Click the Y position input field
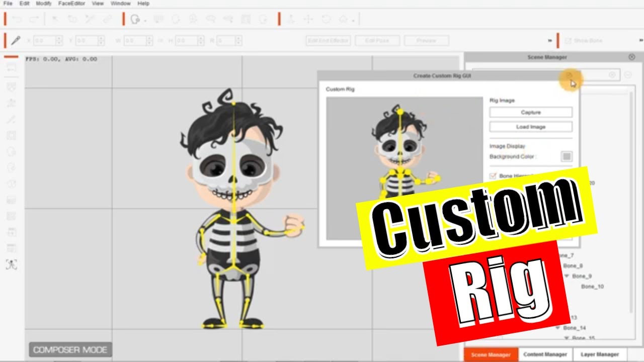Image resolution: width=644 pixels, height=362 pixels. (x=87, y=41)
